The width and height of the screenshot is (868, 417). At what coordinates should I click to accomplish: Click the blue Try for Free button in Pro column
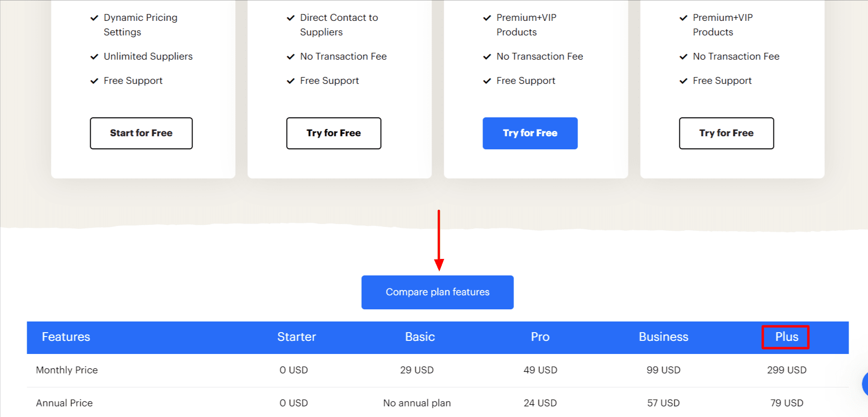pyautogui.click(x=530, y=133)
